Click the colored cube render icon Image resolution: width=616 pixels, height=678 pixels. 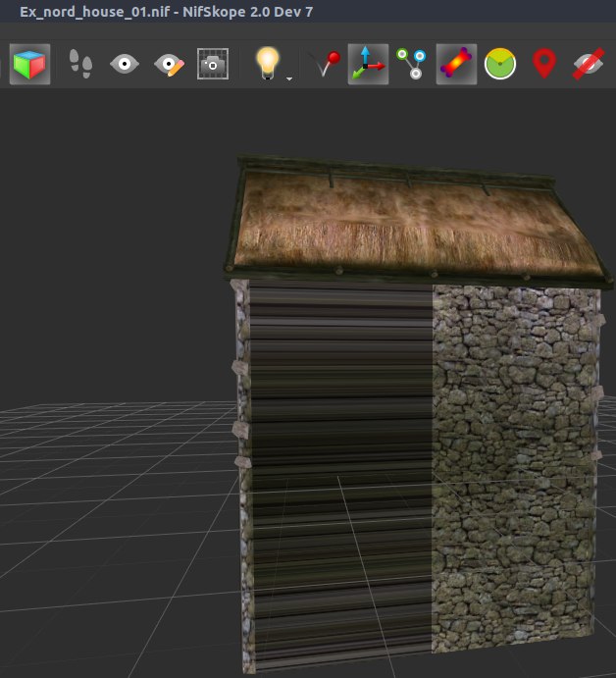(29, 65)
